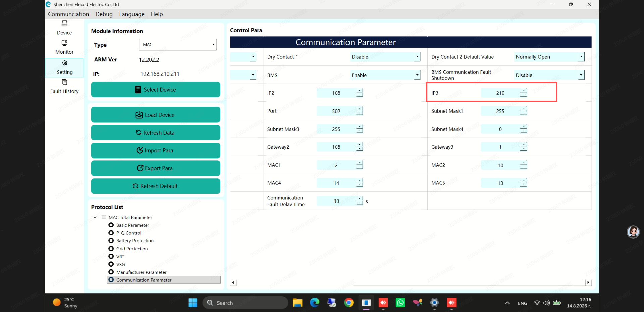Click the IP3 value stepper arrows

coord(524,93)
